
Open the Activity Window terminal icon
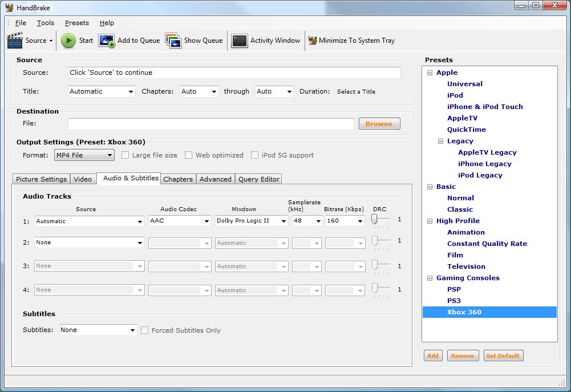point(239,41)
